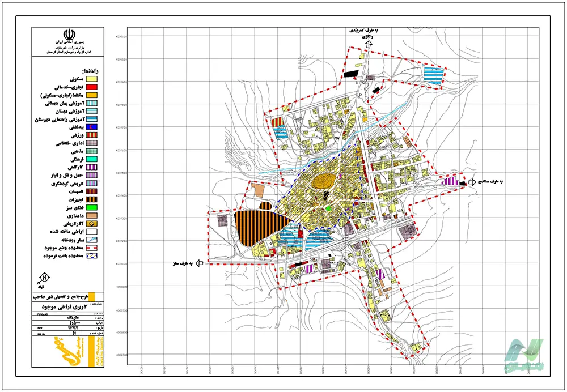Click the purple striped parcel near the east exit
The height and width of the screenshot is (392, 567).
(x=450, y=181)
